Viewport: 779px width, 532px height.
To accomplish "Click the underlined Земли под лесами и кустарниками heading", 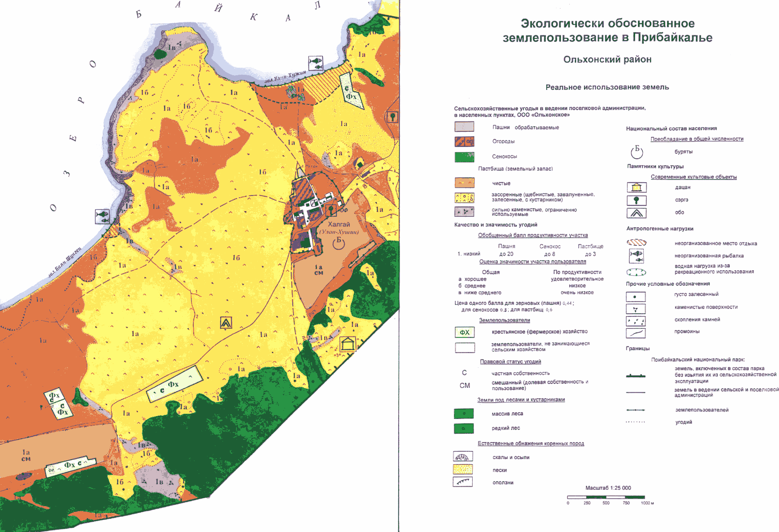I will coord(521,400).
